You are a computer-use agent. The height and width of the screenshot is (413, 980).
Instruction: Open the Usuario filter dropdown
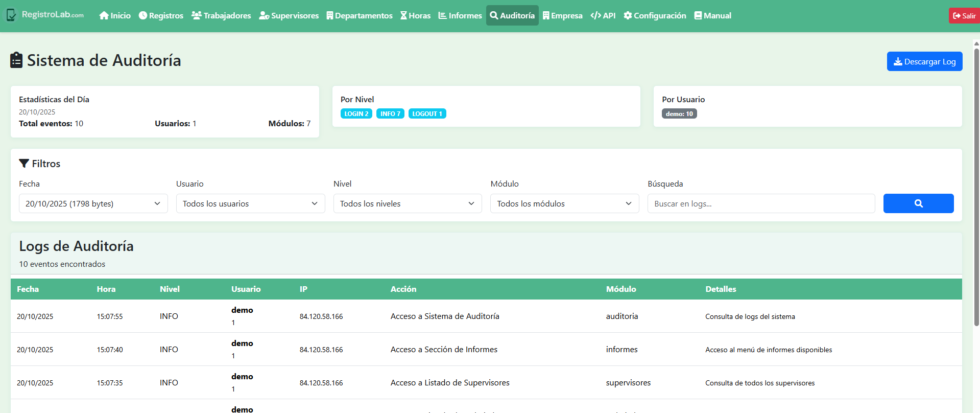pyautogui.click(x=250, y=203)
